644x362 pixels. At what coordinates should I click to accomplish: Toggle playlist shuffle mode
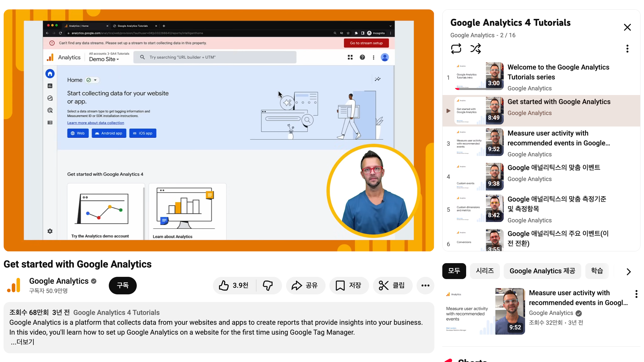(475, 49)
